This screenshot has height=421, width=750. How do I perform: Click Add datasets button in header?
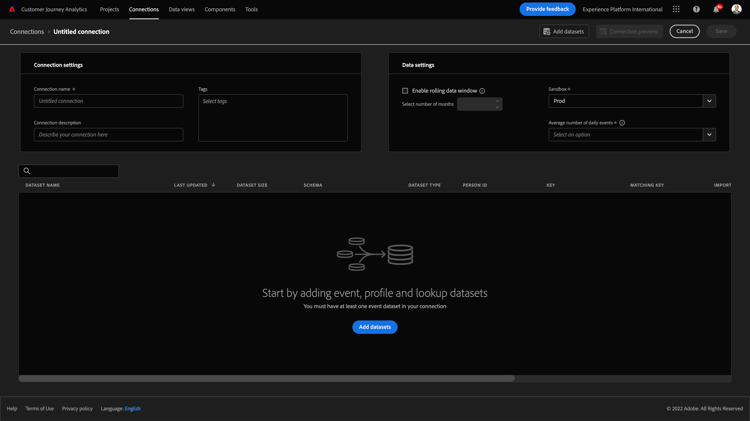coord(564,32)
